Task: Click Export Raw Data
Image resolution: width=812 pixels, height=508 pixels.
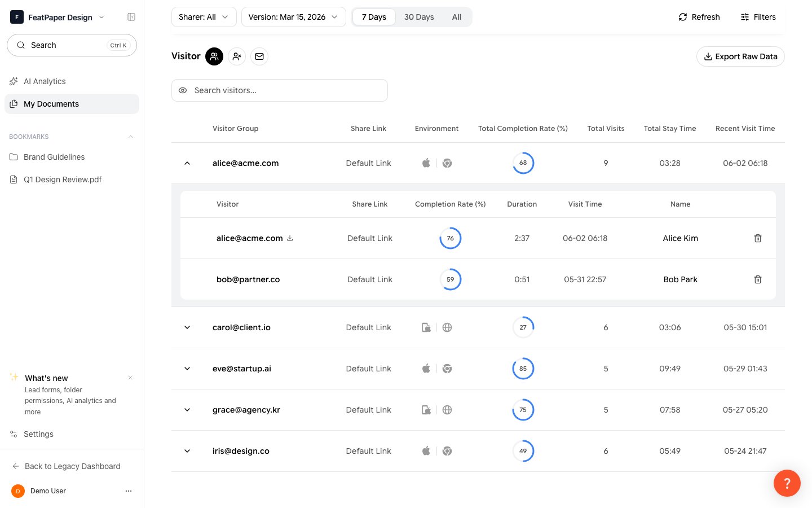Action: pyautogui.click(x=740, y=56)
